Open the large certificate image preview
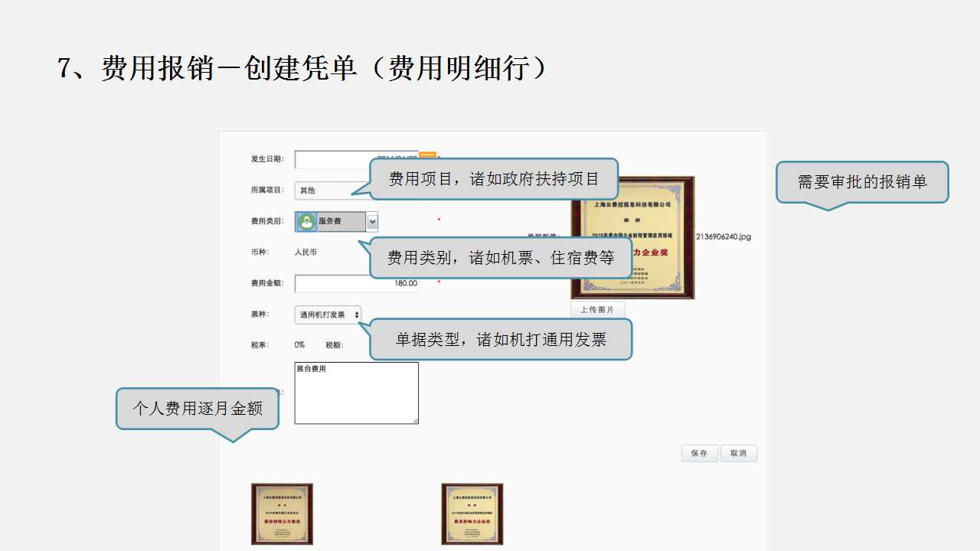The height and width of the screenshot is (551, 980). click(x=632, y=238)
